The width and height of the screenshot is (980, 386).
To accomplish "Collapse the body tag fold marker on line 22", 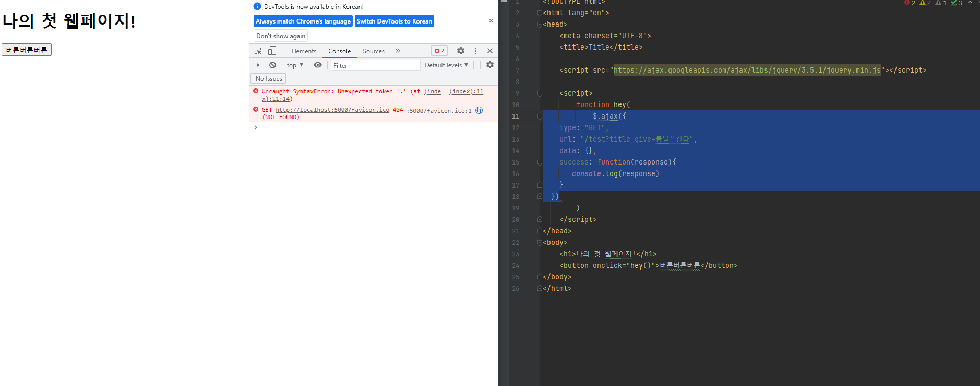I will [x=540, y=242].
